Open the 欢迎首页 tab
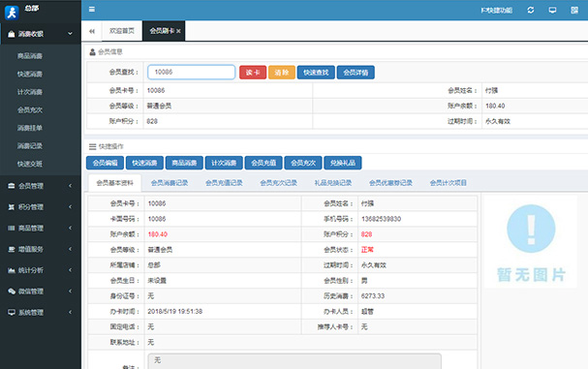The image size is (588, 369). coord(122,31)
